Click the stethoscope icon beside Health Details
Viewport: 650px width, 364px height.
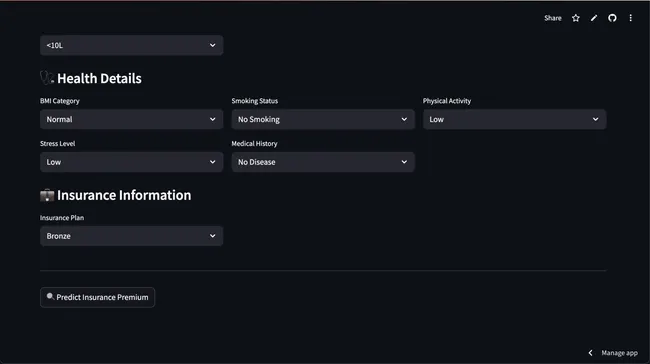click(47, 78)
